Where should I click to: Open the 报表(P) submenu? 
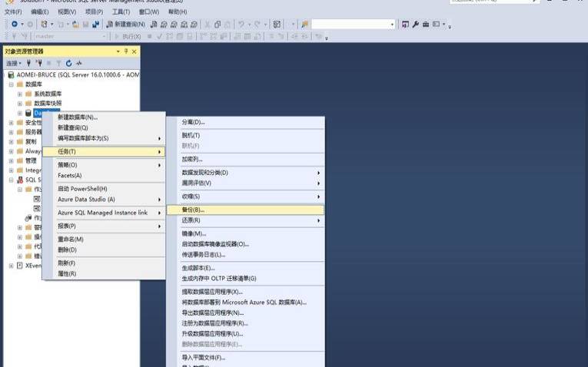(x=105, y=226)
